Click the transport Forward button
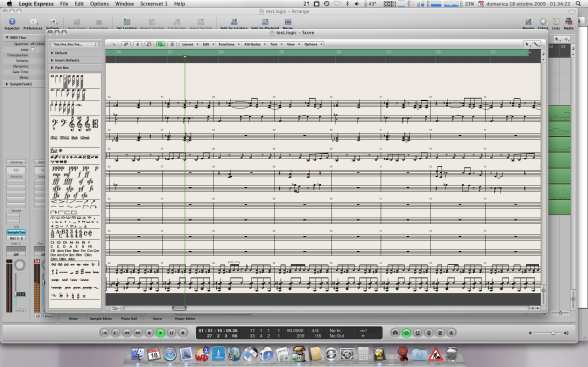This screenshot has width=588, height=367. (138, 333)
